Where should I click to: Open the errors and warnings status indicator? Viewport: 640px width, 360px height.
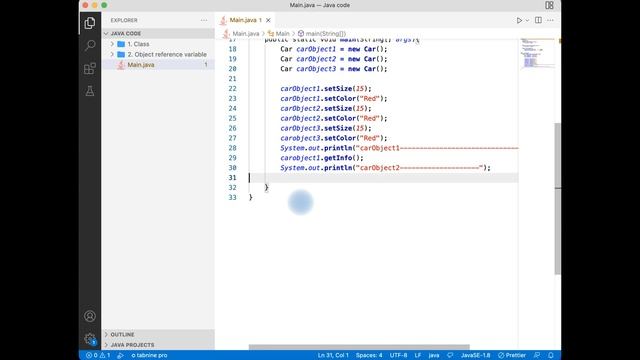pyautogui.click(x=98, y=355)
